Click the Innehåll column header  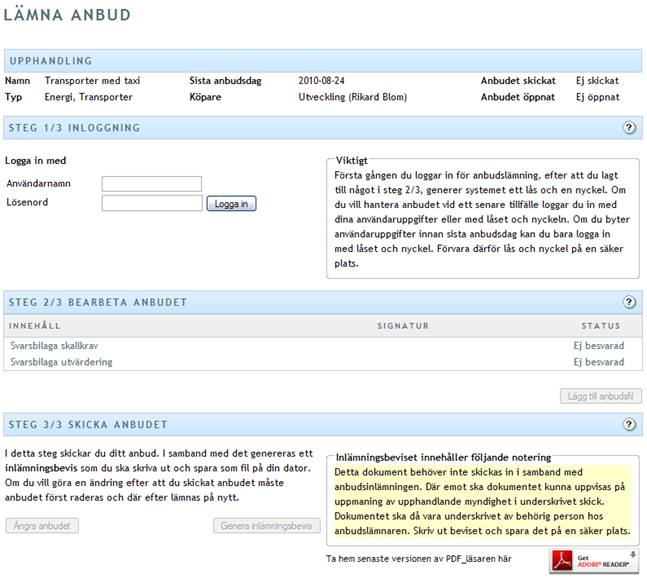(x=35, y=326)
